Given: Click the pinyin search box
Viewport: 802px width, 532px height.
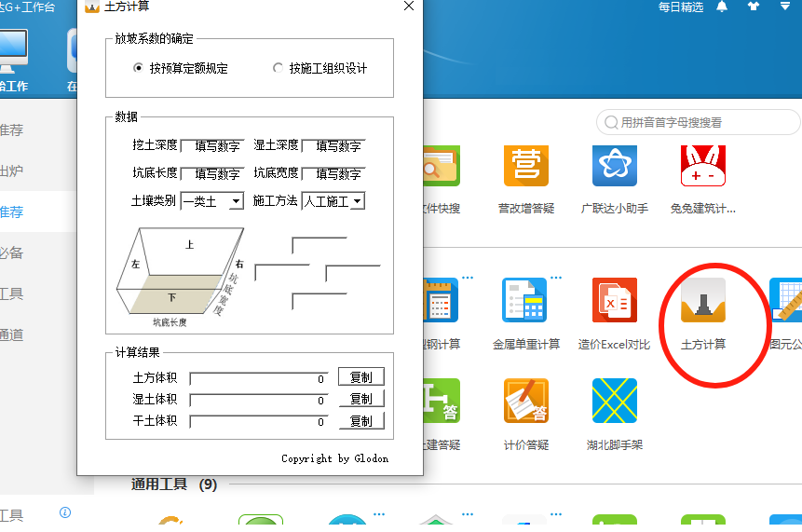Looking at the screenshot, I should 698,122.
